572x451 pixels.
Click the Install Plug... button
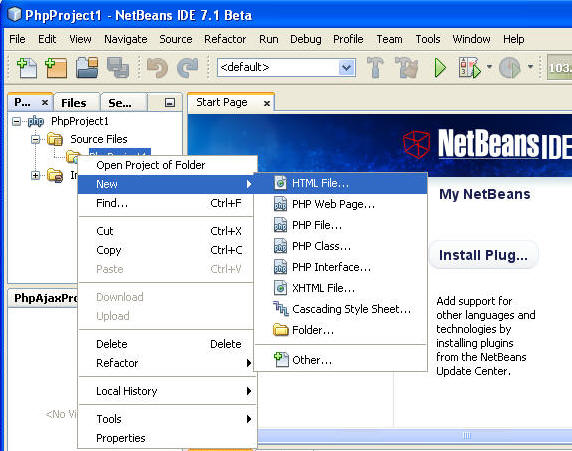pos(483,255)
